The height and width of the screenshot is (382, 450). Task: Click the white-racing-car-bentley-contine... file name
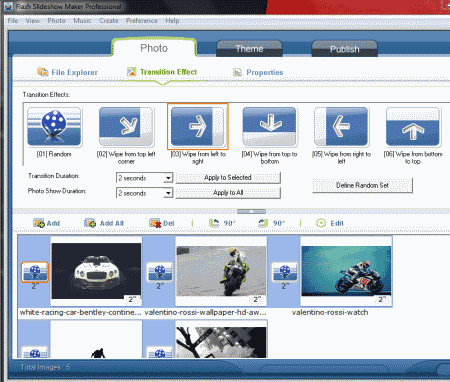click(80, 312)
